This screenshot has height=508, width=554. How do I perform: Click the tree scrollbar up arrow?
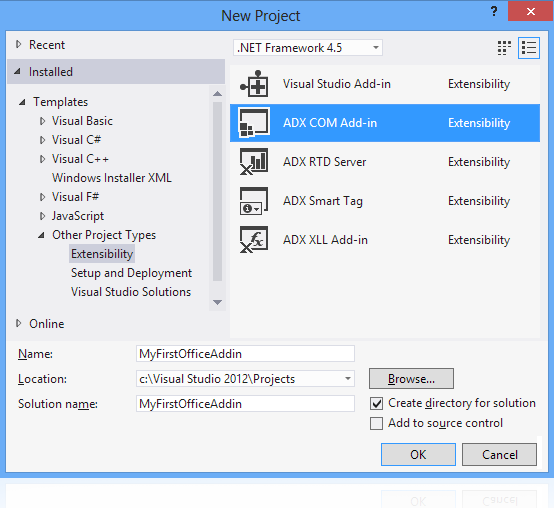click(218, 94)
